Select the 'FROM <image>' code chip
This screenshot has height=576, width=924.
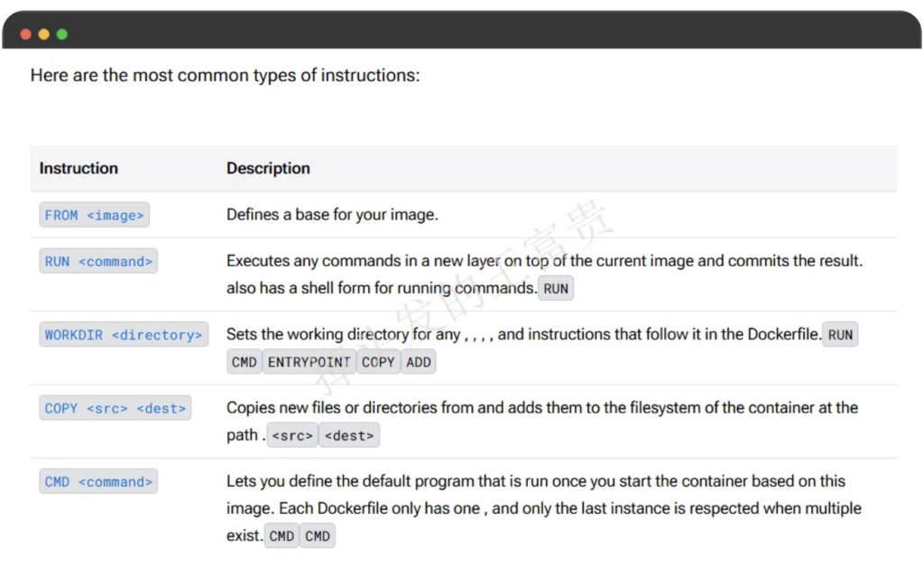point(94,215)
